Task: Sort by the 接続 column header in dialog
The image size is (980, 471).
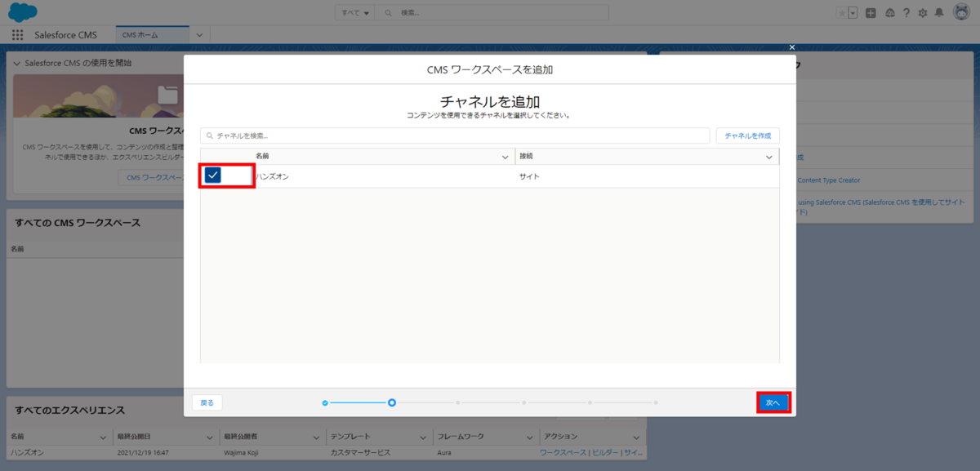Action: coord(526,156)
